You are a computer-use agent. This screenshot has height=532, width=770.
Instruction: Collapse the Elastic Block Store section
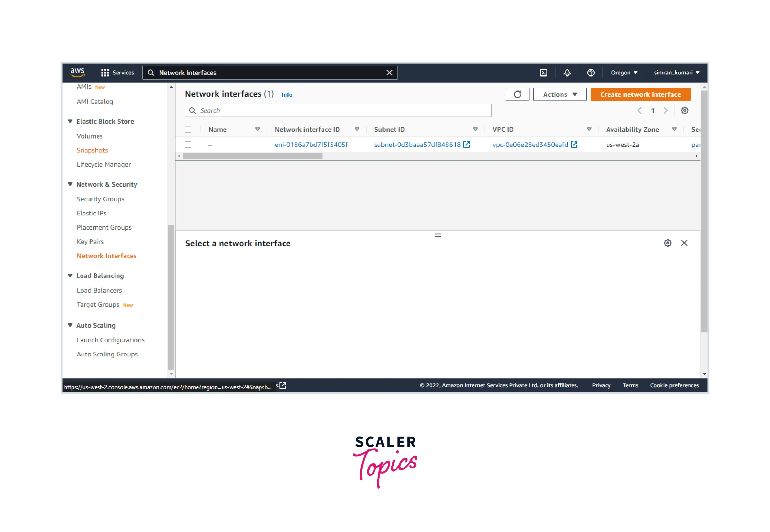click(x=70, y=121)
